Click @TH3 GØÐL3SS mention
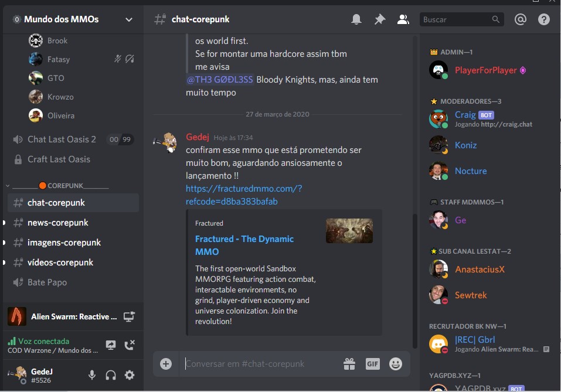The height and width of the screenshot is (392, 561). click(220, 80)
